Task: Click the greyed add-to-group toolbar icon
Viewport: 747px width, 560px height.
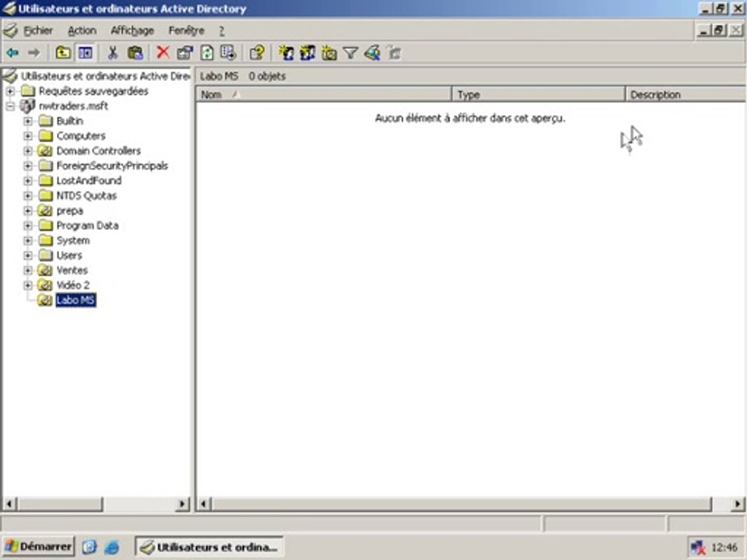Action: (394, 53)
